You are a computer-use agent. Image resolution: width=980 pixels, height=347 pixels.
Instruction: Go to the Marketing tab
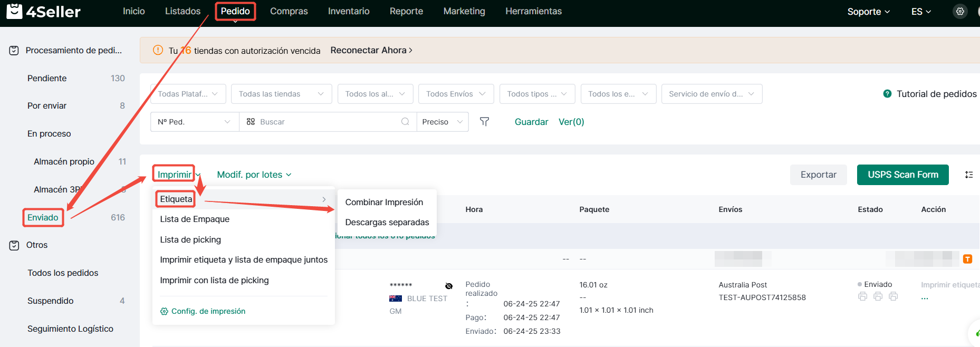(x=464, y=11)
